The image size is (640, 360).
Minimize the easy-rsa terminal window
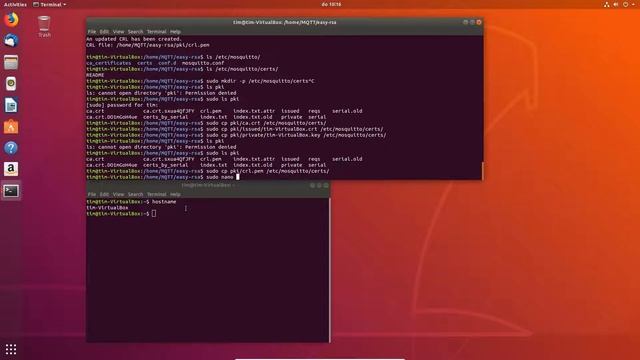pos(465,22)
